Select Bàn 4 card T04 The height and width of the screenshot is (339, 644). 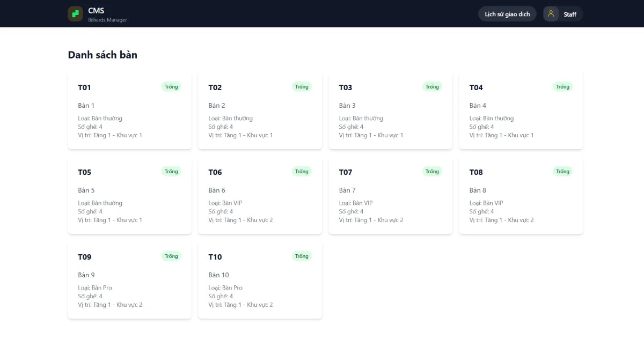(521, 110)
